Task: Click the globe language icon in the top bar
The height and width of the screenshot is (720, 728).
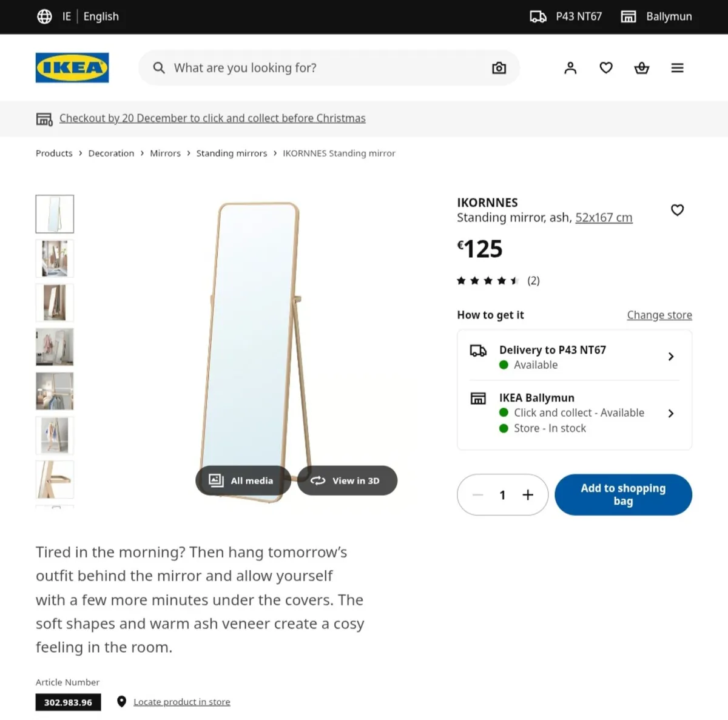Action: 44,16
